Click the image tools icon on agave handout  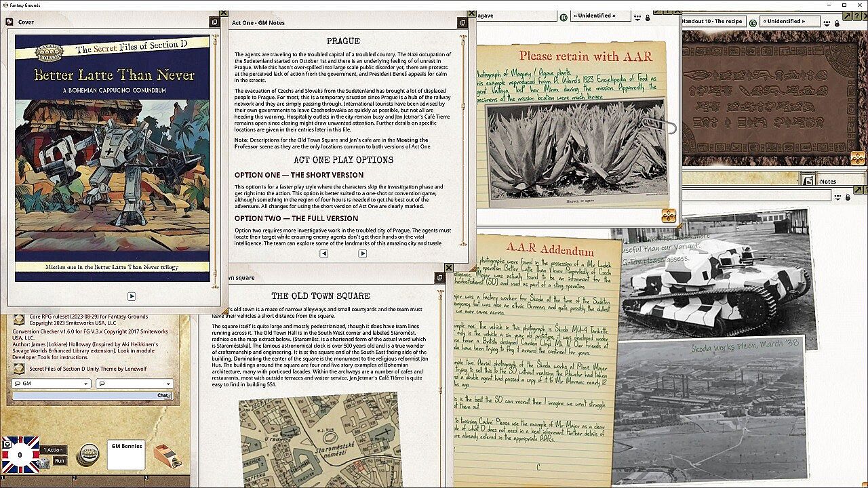click(669, 216)
